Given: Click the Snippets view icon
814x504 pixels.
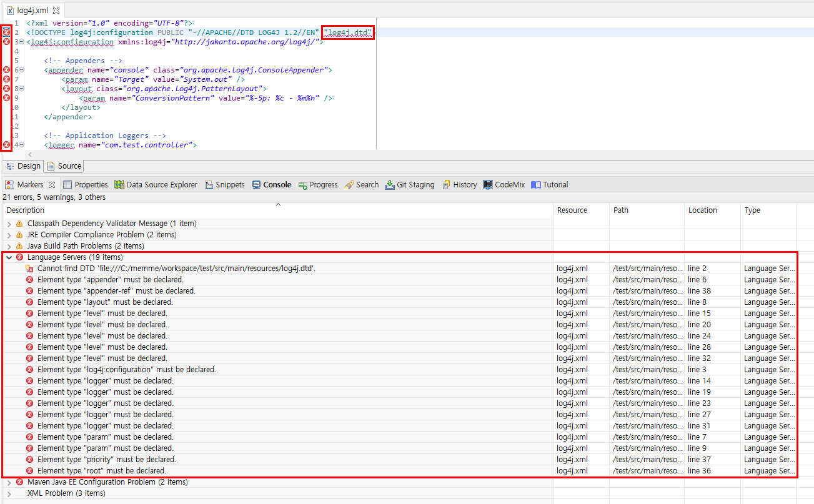Looking at the screenshot, I should pyautogui.click(x=209, y=185).
